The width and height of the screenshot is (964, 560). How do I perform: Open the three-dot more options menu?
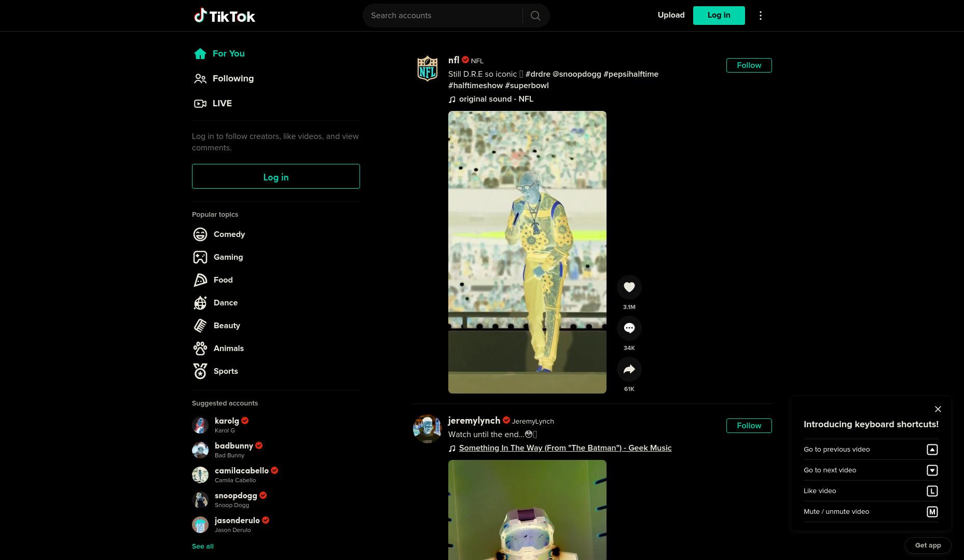761,16
